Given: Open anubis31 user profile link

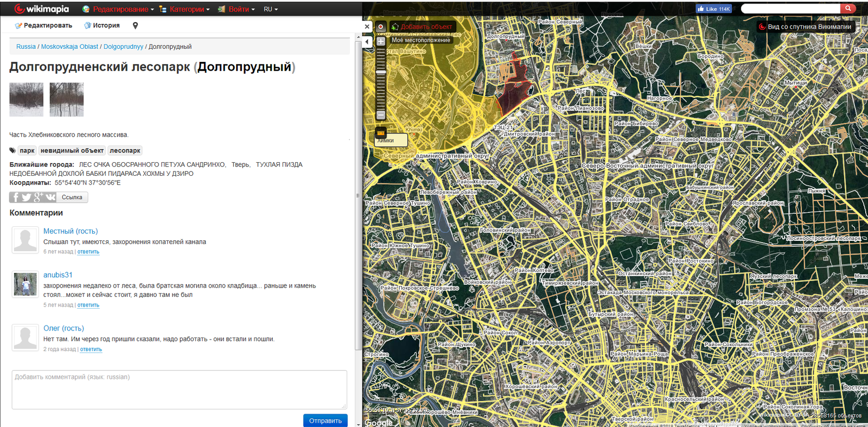Looking at the screenshot, I should pos(58,275).
